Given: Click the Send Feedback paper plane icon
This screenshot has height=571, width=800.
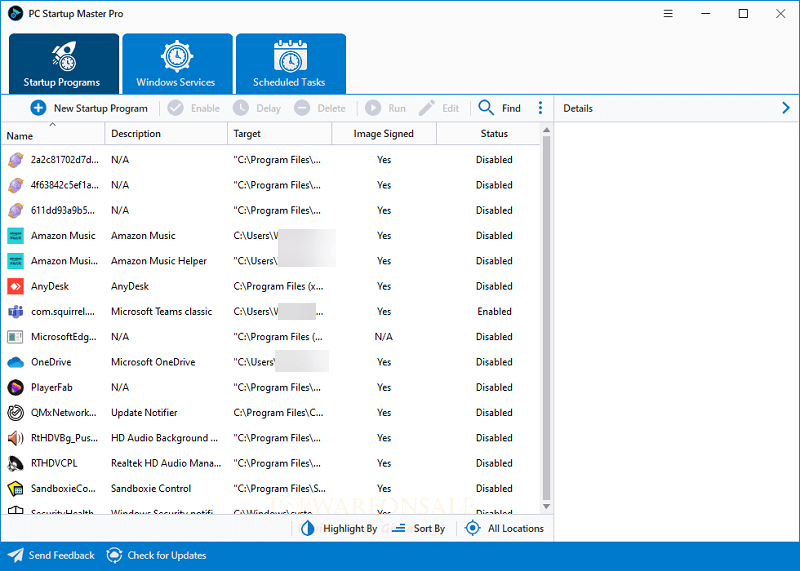Looking at the screenshot, I should (16, 556).
